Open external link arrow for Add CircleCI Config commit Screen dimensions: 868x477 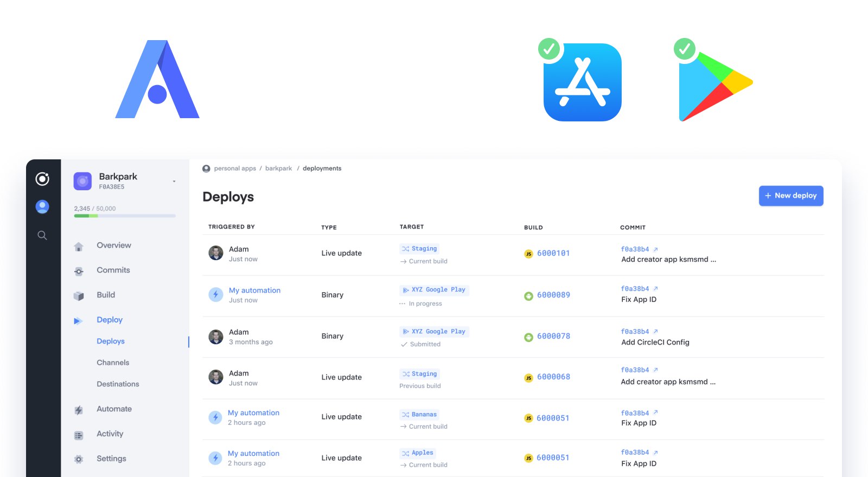[x=655, y=331]
